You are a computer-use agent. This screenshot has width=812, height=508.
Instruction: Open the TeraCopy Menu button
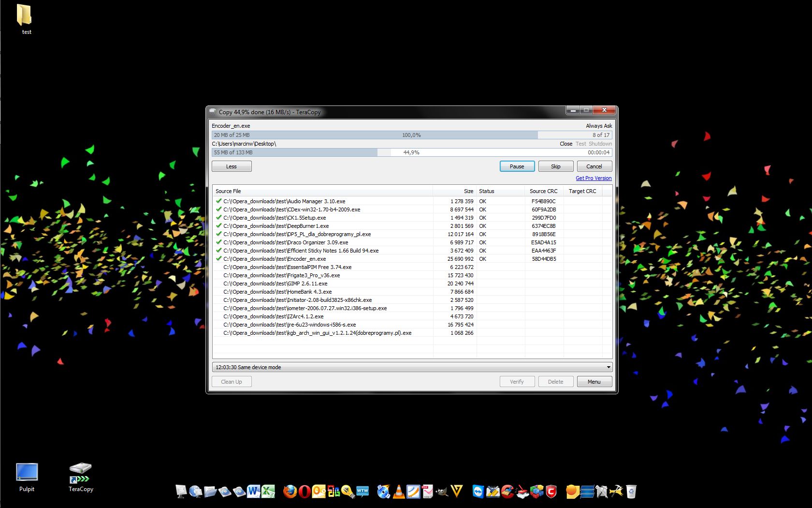(594, 382)
